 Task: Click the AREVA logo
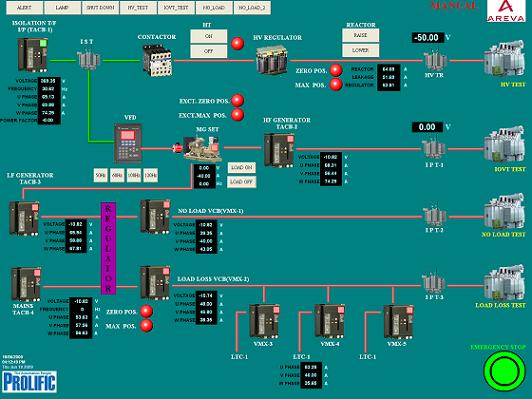pos(506,11)
